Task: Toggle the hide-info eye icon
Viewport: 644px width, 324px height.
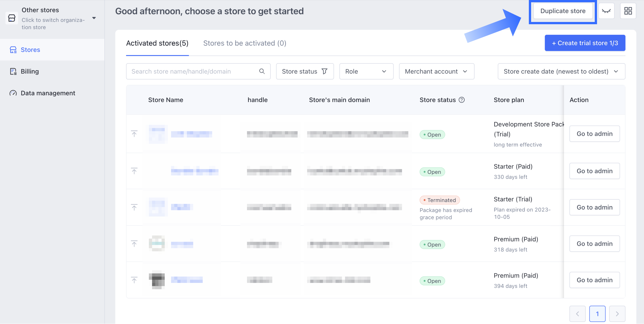Action: [x=606, y=11]
